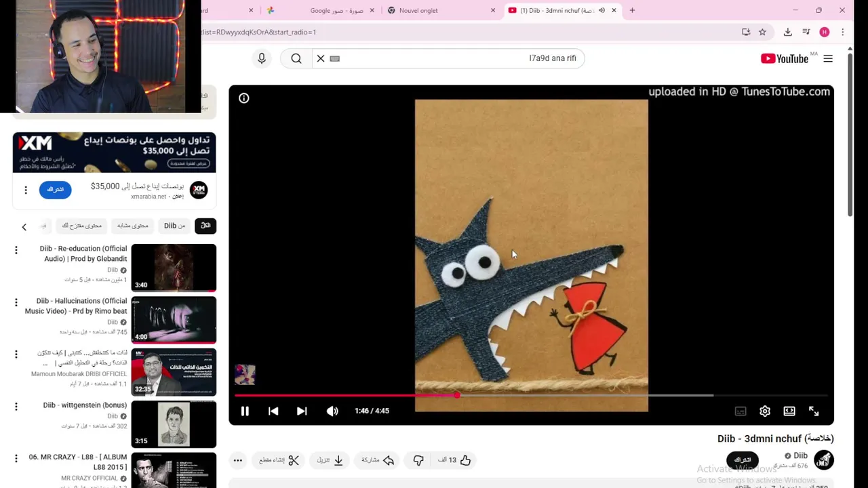The width and height of the screenshot is (868, 488).
Task: Open Diib channel avatar
Action: tap(824, 460)
